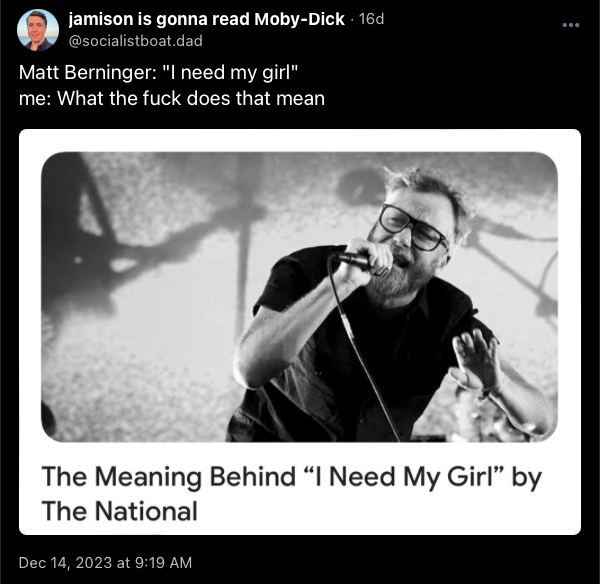600x584 pixels.
Task: Click the '9:19 AM' time in the footer
Action: pos(163,563)
